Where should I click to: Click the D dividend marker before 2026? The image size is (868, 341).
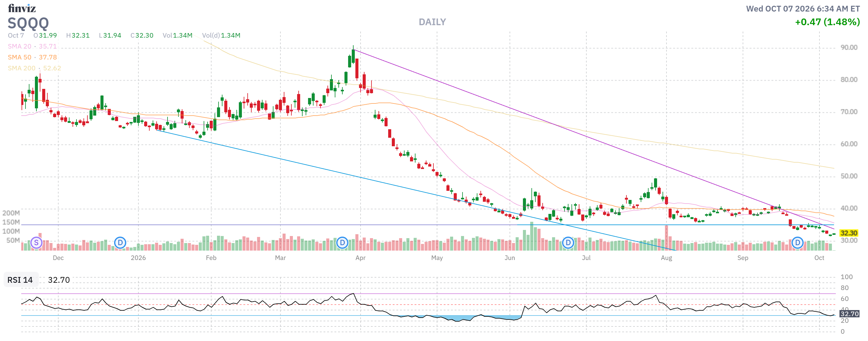(120, 243)
